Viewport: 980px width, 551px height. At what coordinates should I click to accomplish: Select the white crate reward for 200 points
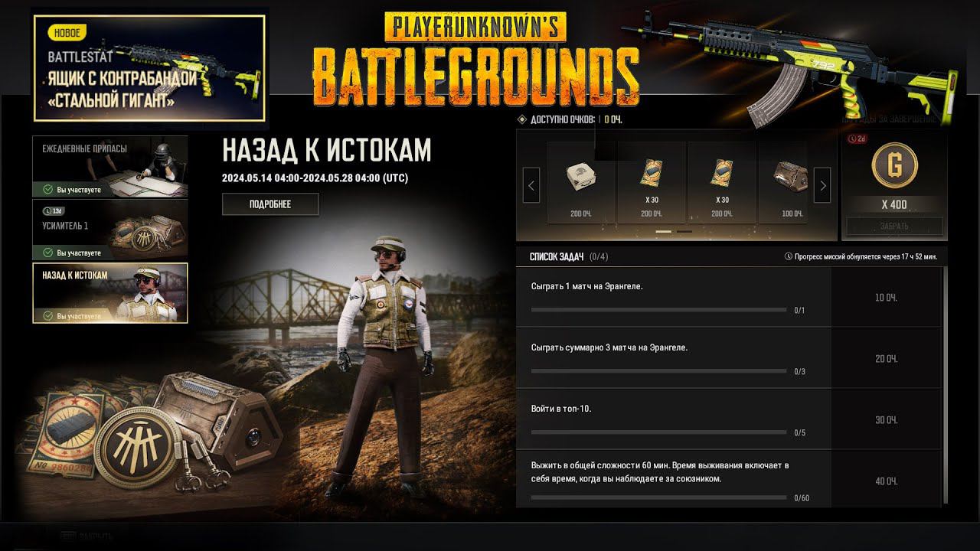(x=581, y=183)
